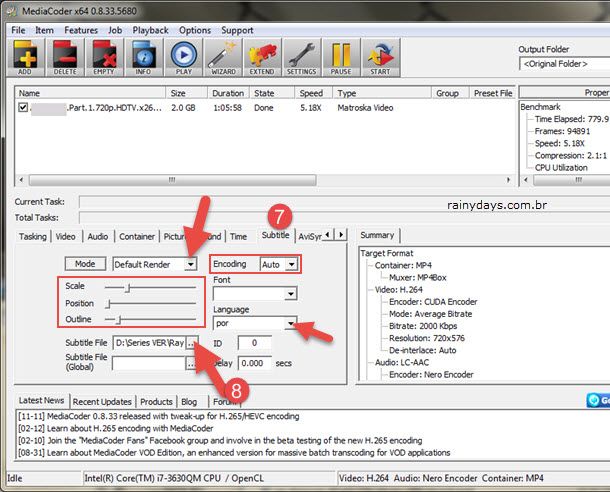Open the File menu
The height and width of the screenshot is (492, 610).
pos(18,30)
